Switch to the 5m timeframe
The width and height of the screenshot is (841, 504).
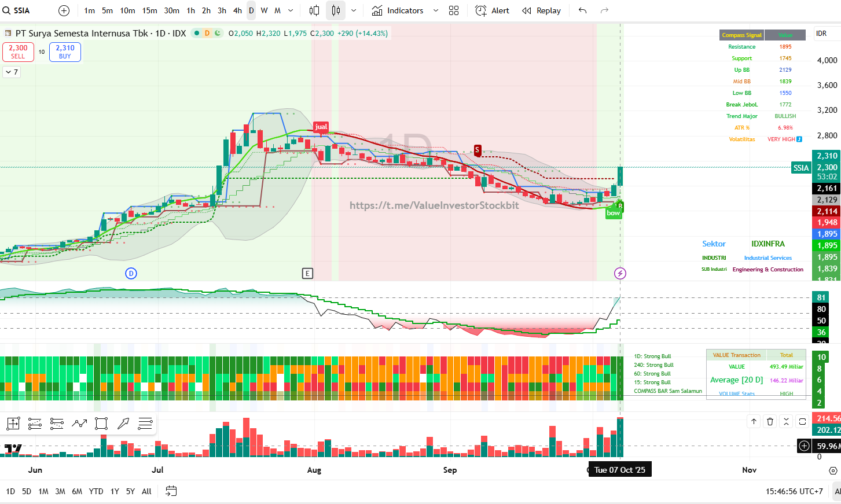(x=107, y=10)
